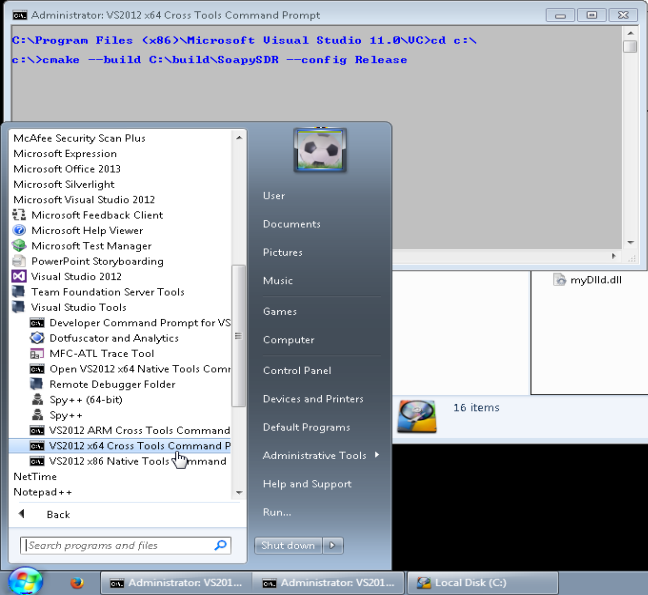Viewport: 648px width, 595px height.
Task: Start Visual Studio 2012 purple icon
Action: click(x=19, y=276)
